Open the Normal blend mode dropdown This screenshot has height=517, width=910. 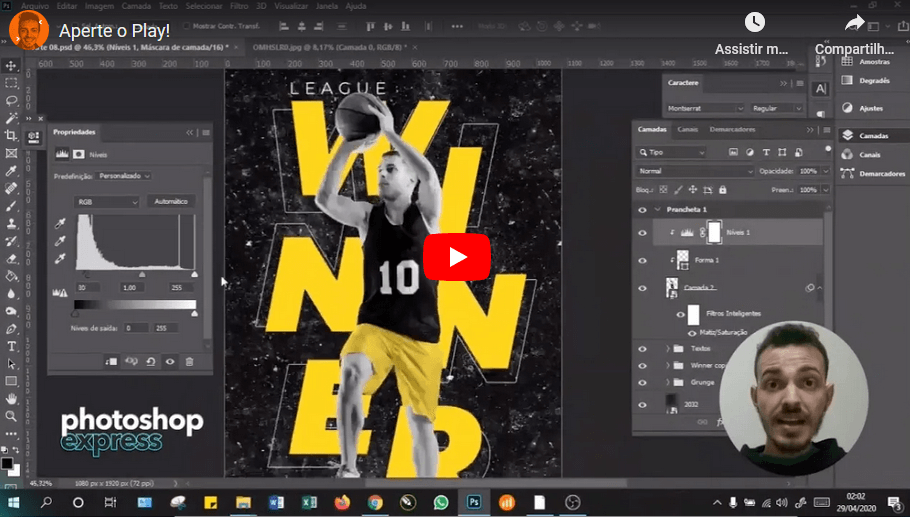tap(695, 171)
